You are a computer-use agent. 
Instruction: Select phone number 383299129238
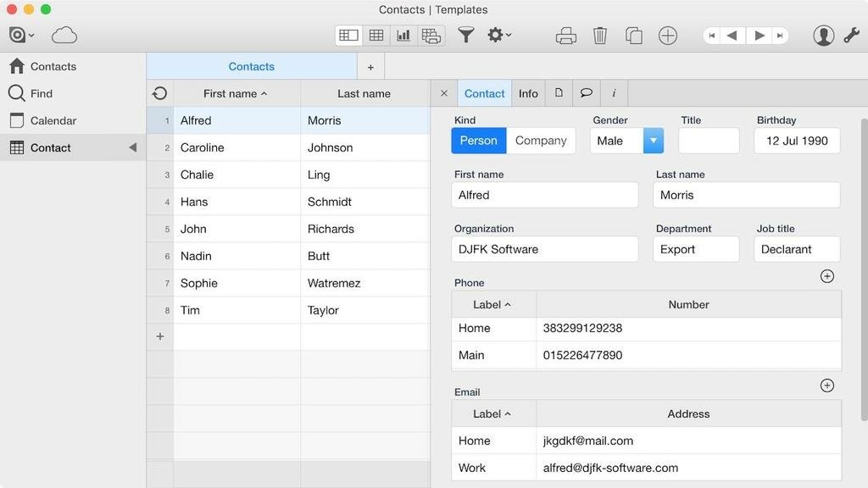click(x=582, y=328)
